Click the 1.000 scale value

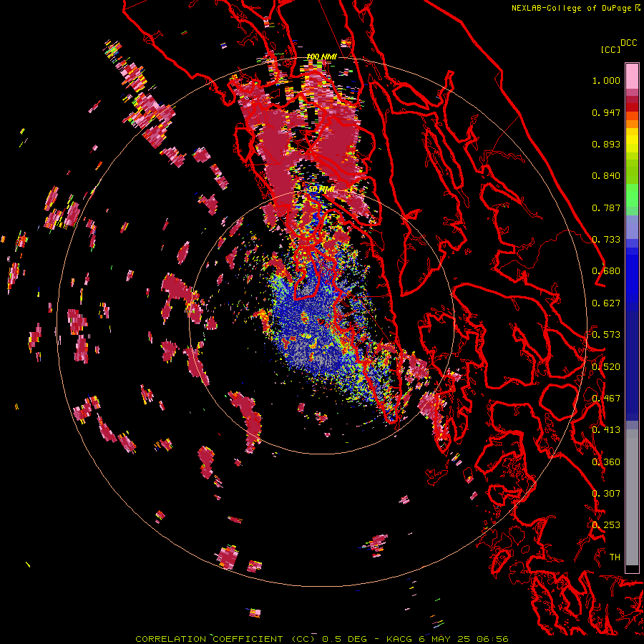[x=606, y=80]
